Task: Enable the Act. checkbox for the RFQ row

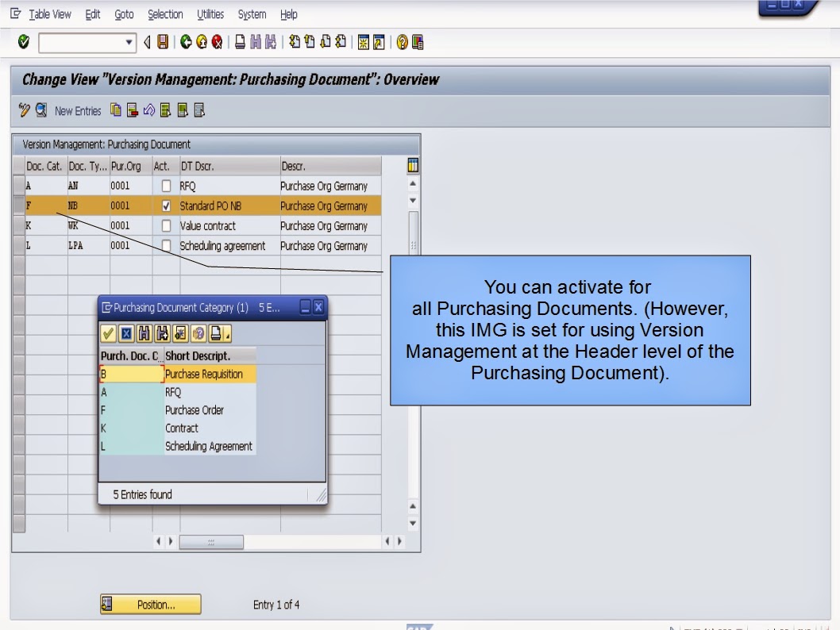Action: (x=164, y=186)
